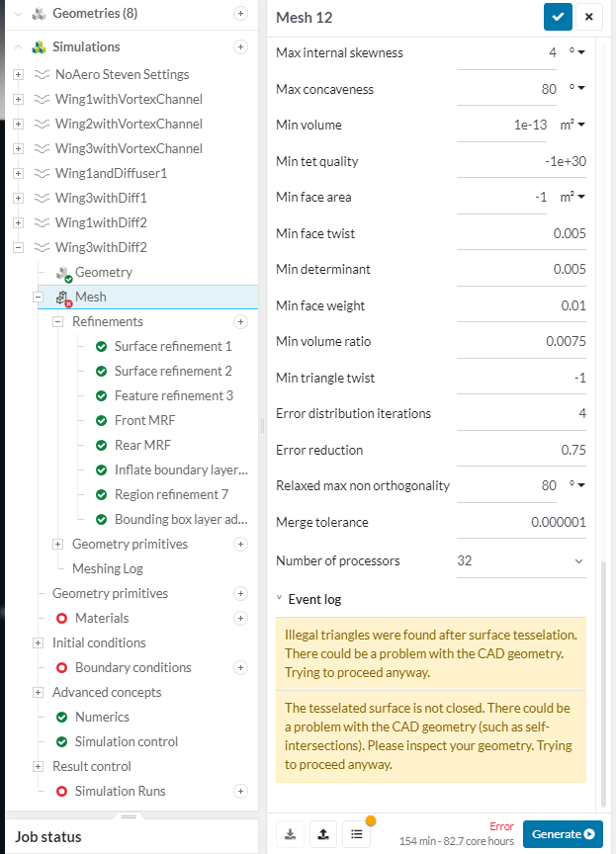
Task: Click the download icon in bottom toolbar
Action: click(x=290, y=834)
